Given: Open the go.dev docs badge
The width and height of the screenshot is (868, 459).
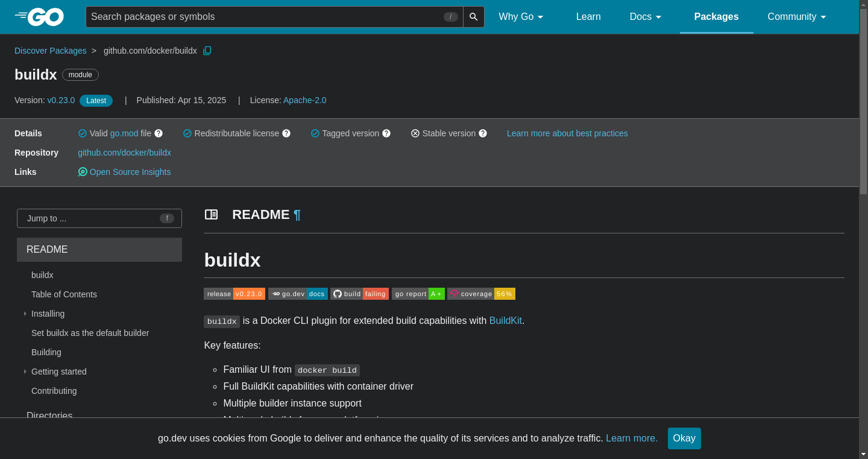Looking at the screenshot, I should [298, 294].
